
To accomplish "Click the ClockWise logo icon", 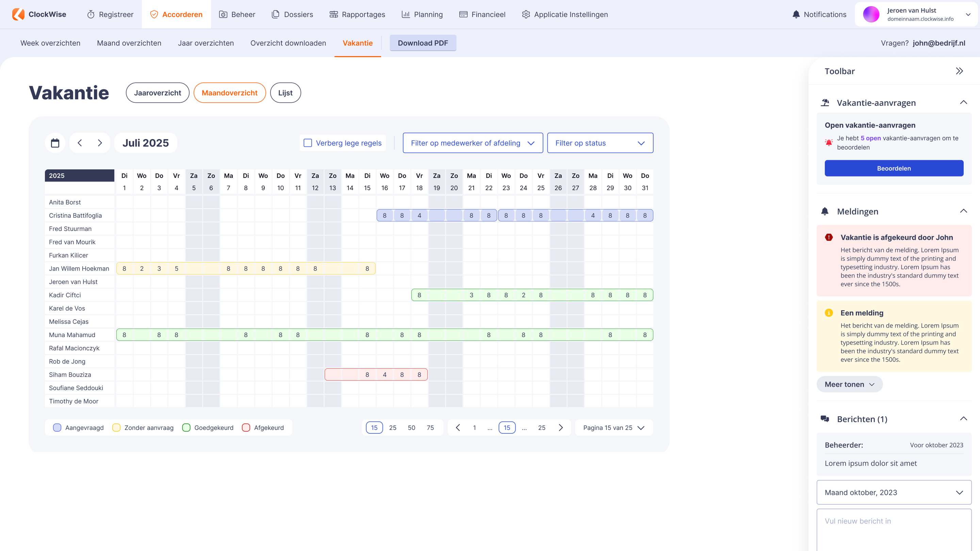I will pyautogui.click(x=18, y=14).
